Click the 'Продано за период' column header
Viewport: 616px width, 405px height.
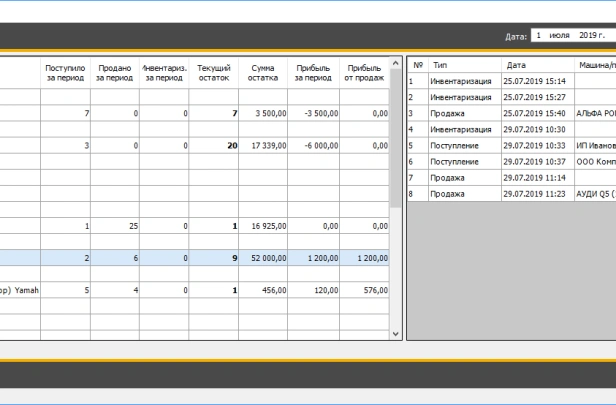click(114, 72)
